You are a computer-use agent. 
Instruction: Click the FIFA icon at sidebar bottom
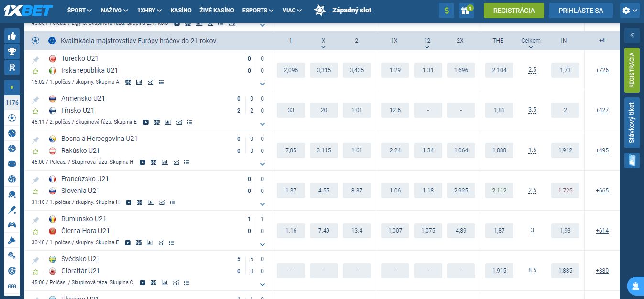click(x=12, y=286)
